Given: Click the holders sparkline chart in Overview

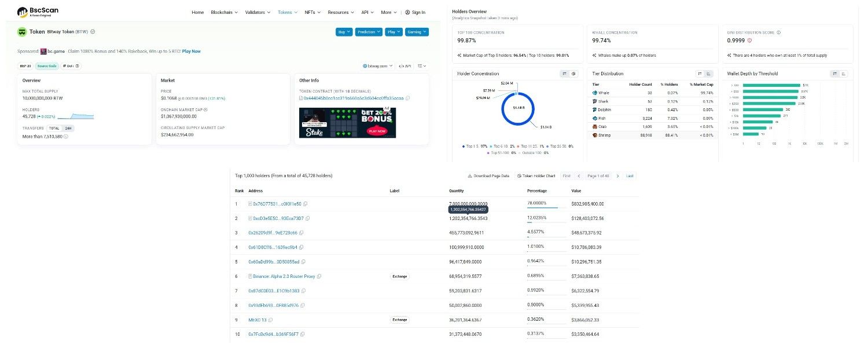Looking at the screenshot, I should [75, 116].
